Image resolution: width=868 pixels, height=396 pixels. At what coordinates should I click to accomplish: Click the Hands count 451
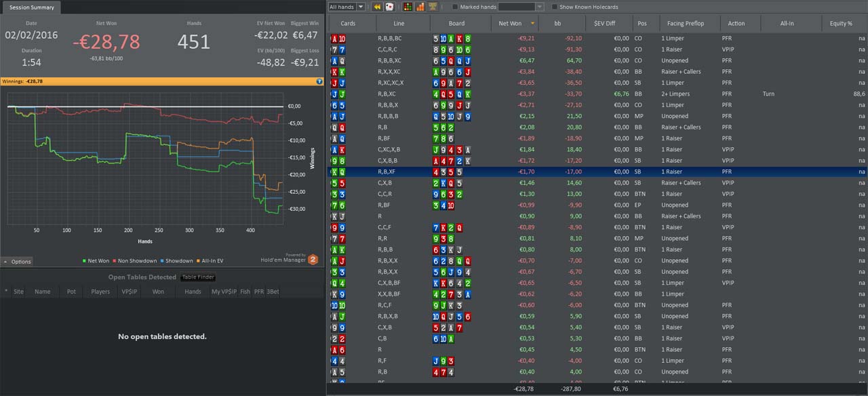point(194,42)
